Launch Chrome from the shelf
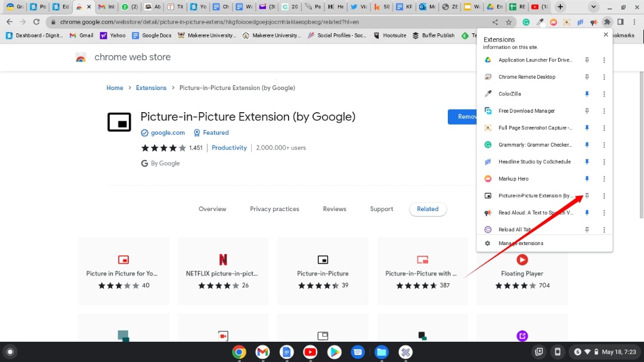Viewport: 644px width, 362px height. (239, 352)
